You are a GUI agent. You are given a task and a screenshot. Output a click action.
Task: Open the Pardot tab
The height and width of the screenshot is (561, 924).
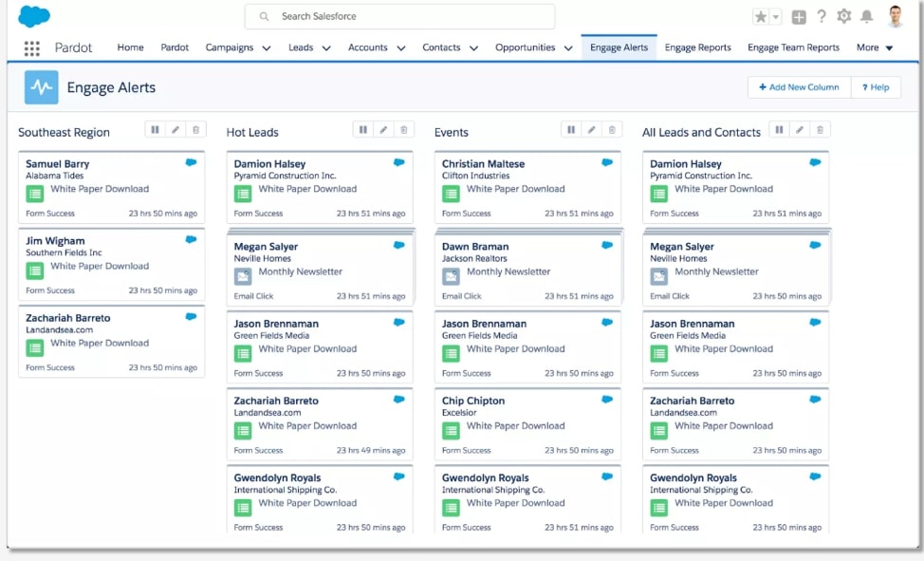(x=175, y=47)
